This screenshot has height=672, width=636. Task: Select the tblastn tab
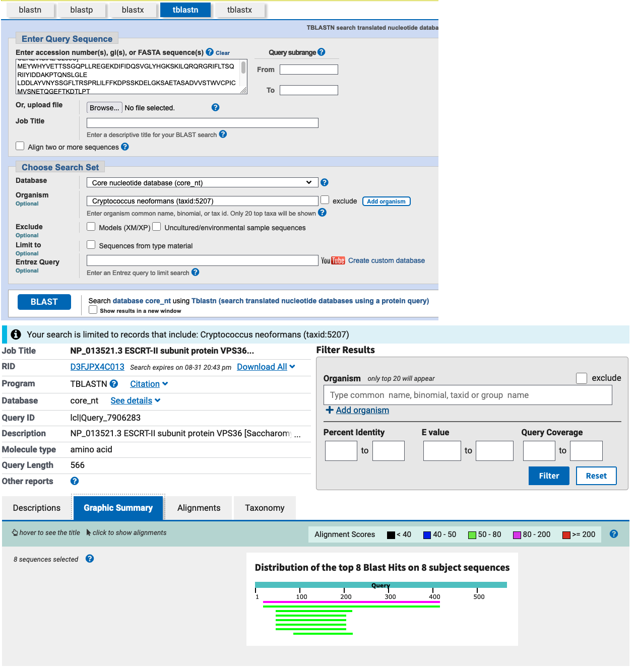pyautogui.click(x=185, y=10)
